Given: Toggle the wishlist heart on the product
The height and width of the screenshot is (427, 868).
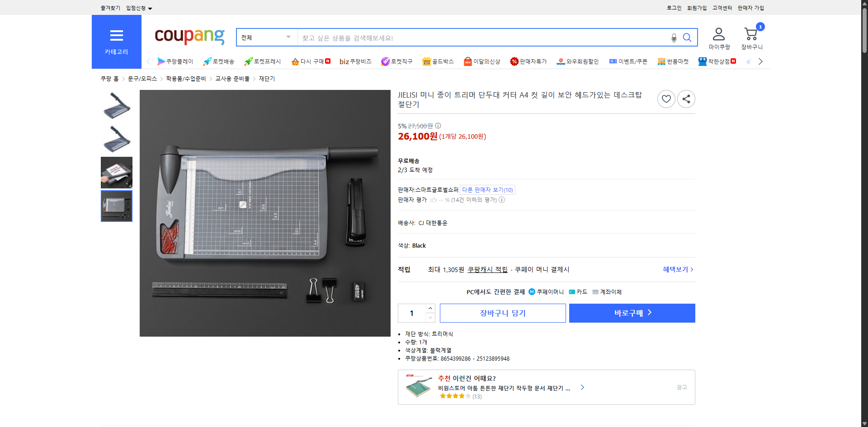Looking at the screenshot, I should coord(666,99).
